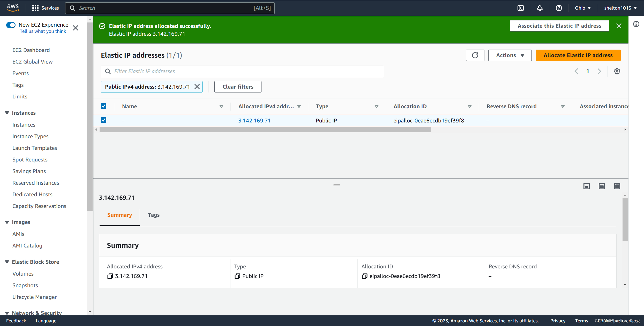Click Allocate Elastic IP address button

point(578,55)
